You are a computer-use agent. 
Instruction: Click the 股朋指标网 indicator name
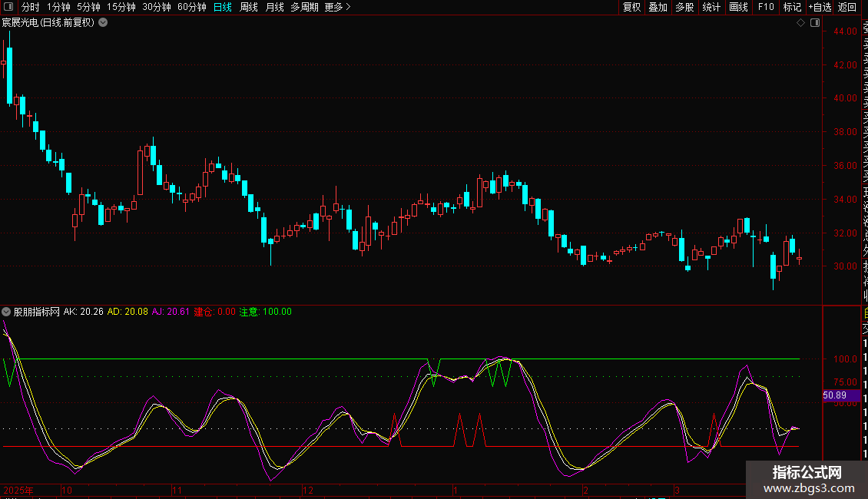[37, 312]
